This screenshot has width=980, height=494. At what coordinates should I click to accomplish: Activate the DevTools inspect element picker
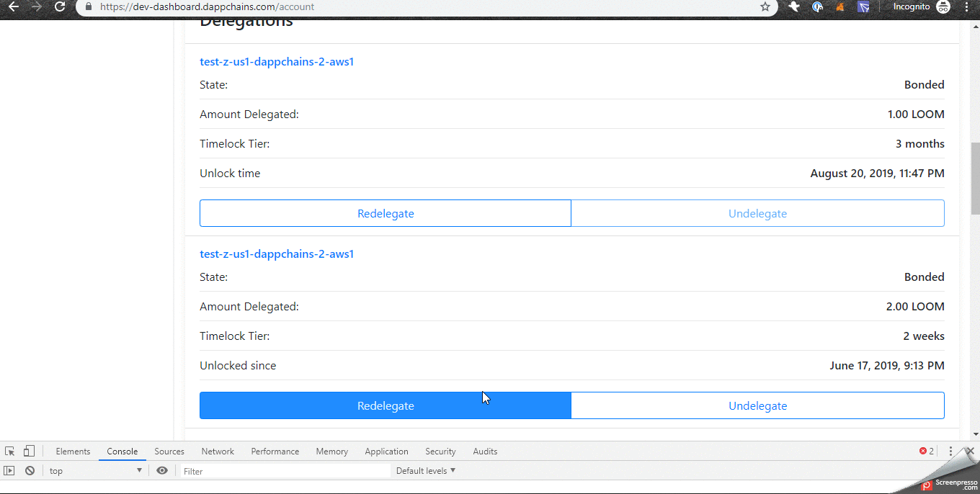click(10, 452)
